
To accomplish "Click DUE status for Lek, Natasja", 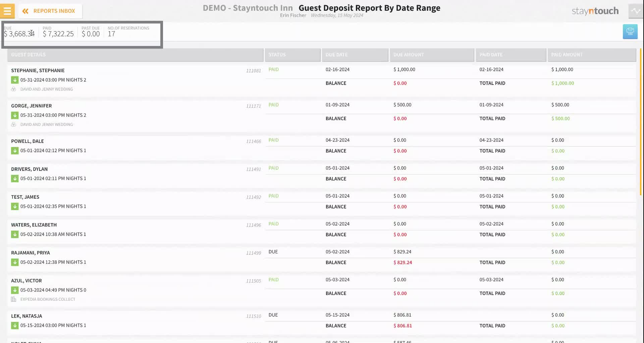I will [273, 315].
